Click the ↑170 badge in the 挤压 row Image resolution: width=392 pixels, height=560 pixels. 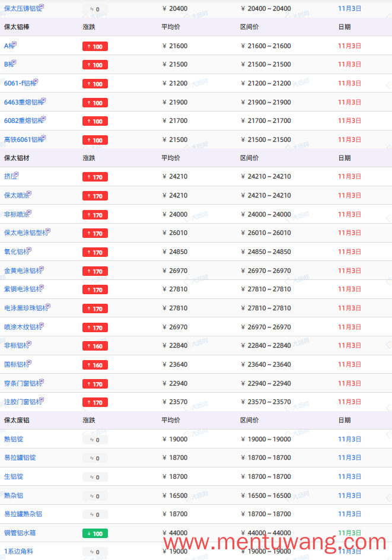click(95, 177)
